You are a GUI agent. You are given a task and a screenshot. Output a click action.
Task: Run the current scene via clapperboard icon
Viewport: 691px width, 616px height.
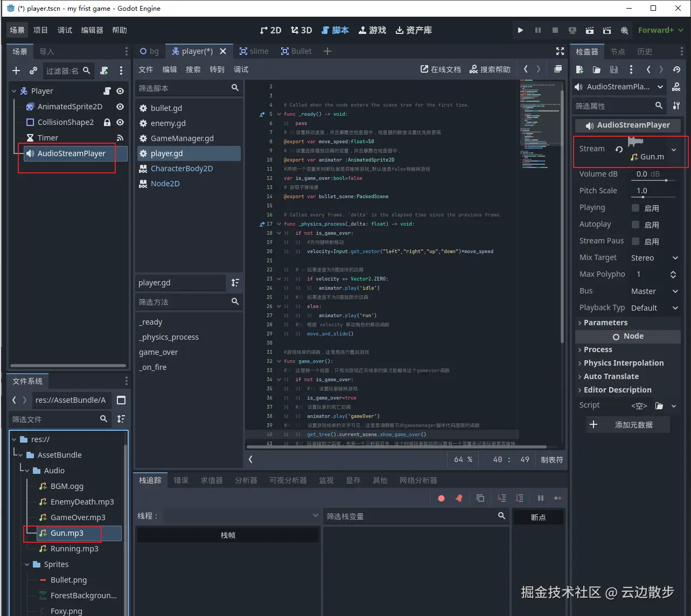(590, 30)
